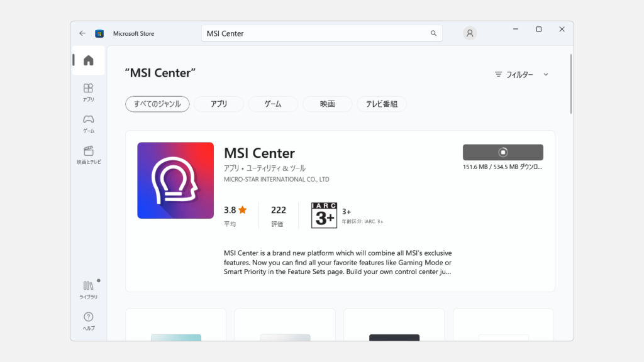
Task: Minimize the Microsoft Store window
Action: 516,29
